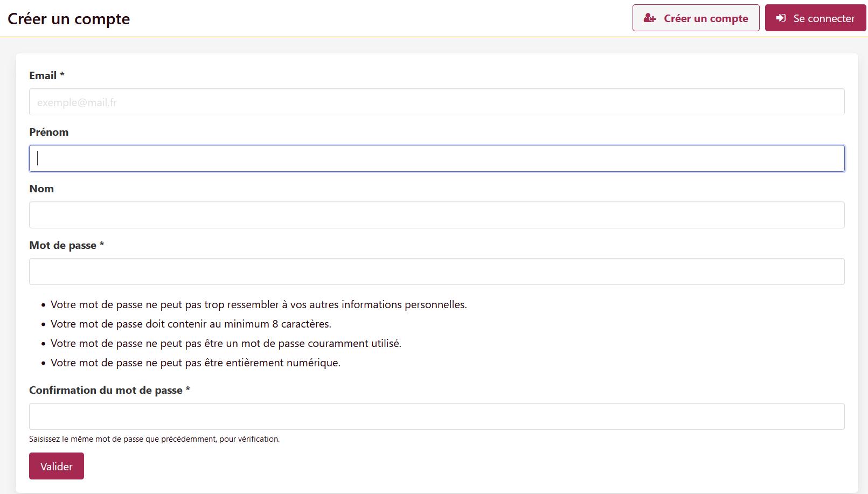Click the 'Créer un compte' page heading

(68, 18)
